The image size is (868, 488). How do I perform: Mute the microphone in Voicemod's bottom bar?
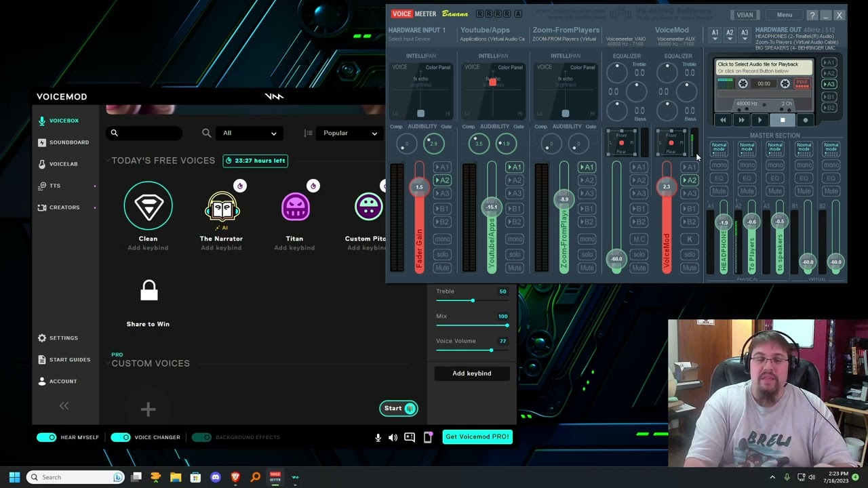pos(378,438)
